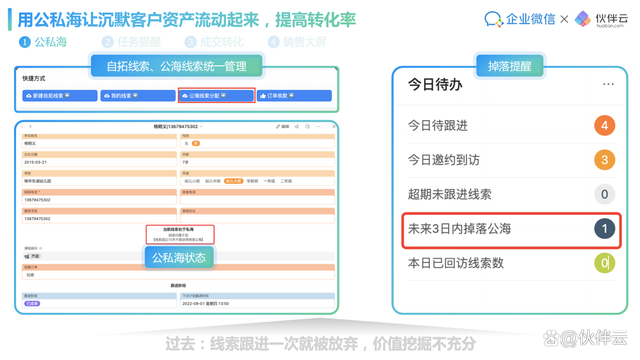
Task: Open the more options dash in record header
Action: pos(318,127)
